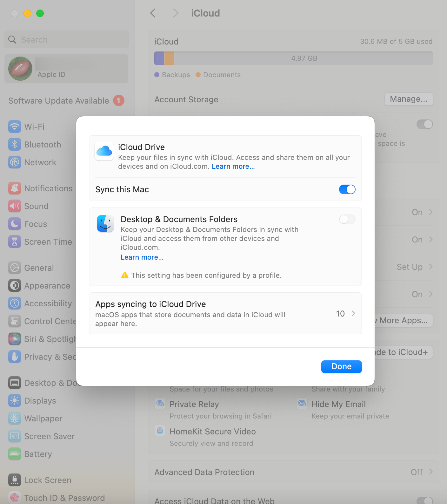Screen dimensions: 447x504
Task: Open Battery icon in sidebar
Action: [x=15, y=454]
